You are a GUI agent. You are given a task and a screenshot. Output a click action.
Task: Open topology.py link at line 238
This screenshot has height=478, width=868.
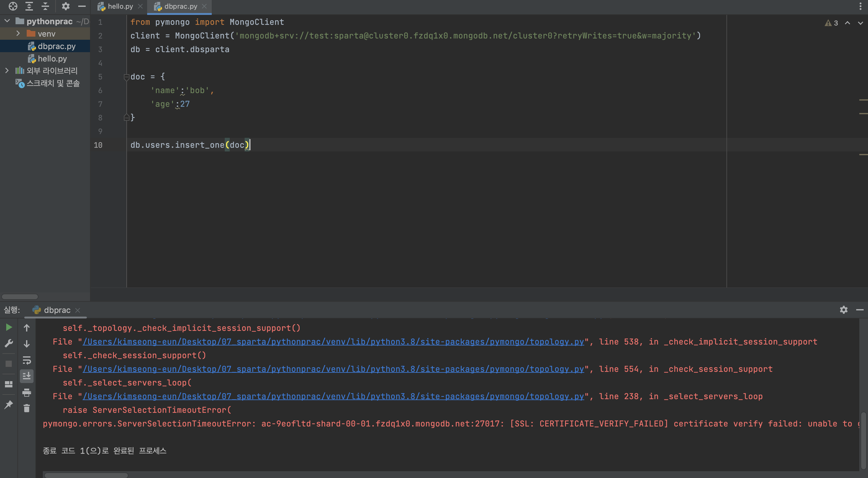pos(333,396)
